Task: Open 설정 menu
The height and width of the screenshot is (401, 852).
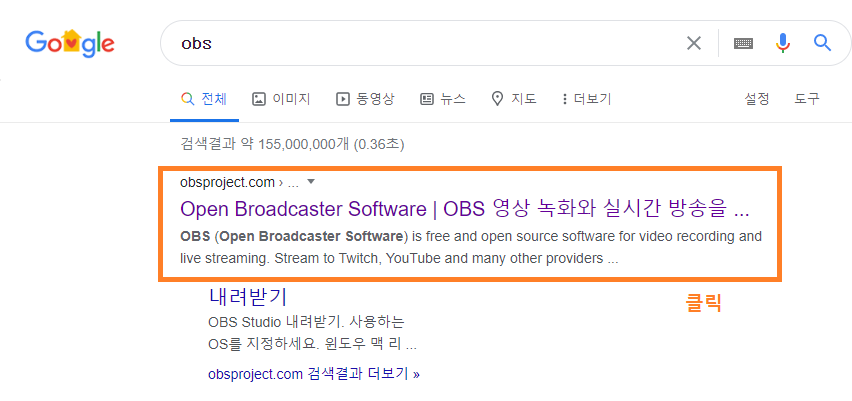Action: (757, 99)
